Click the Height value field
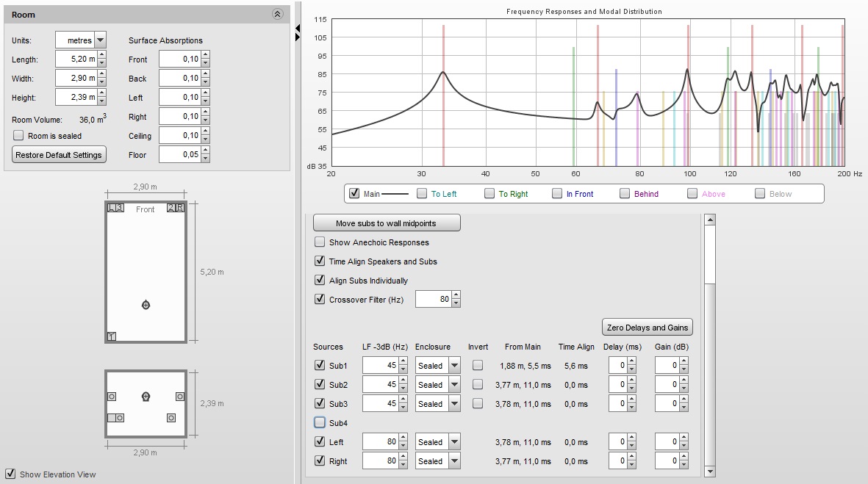 click(76, 97)
